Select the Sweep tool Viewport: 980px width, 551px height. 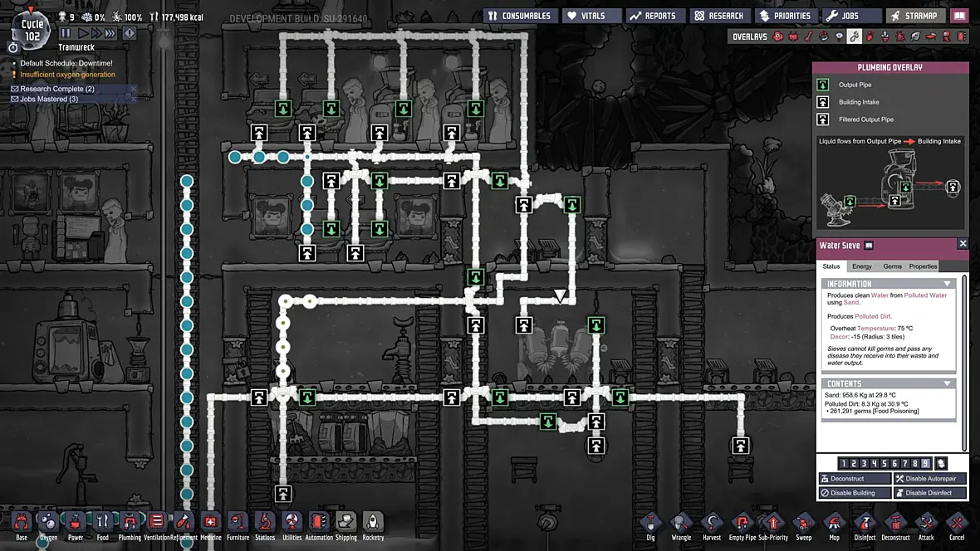coord(804,527)
